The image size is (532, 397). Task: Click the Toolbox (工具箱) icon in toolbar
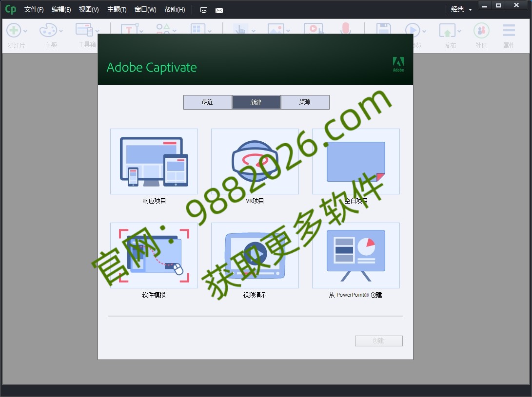pos(84,30)
